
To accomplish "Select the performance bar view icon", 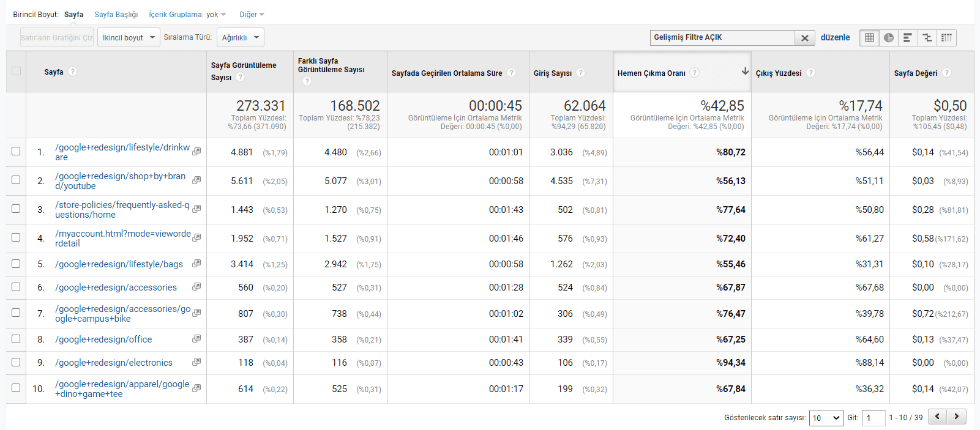I will (x=908, y=38).
